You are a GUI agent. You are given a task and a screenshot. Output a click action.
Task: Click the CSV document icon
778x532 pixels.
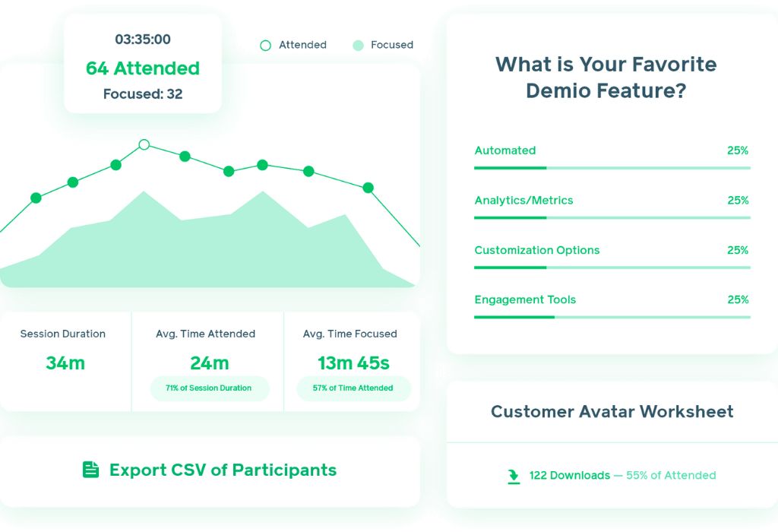click(91, 470)
